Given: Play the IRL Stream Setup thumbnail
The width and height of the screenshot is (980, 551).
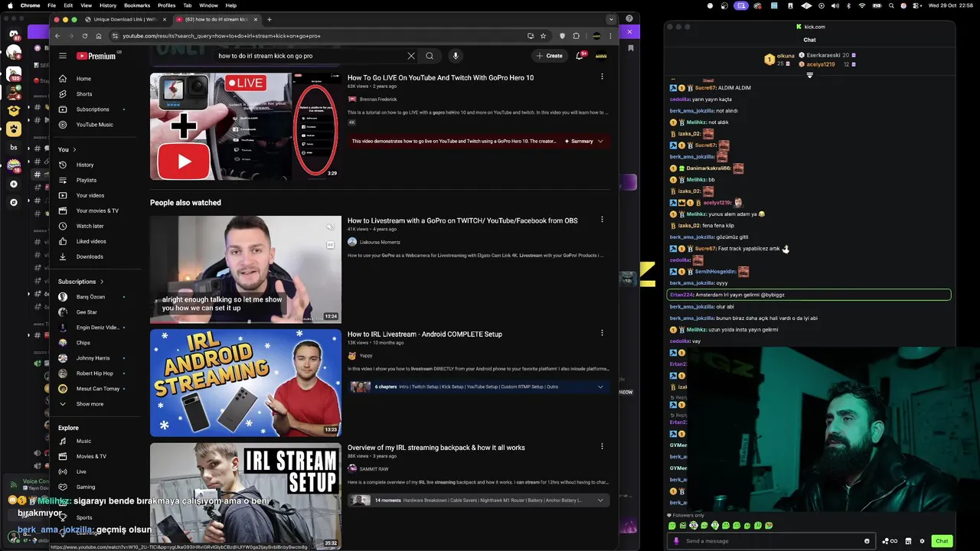Looking at the screenshot, I should [x=245, y=495].
